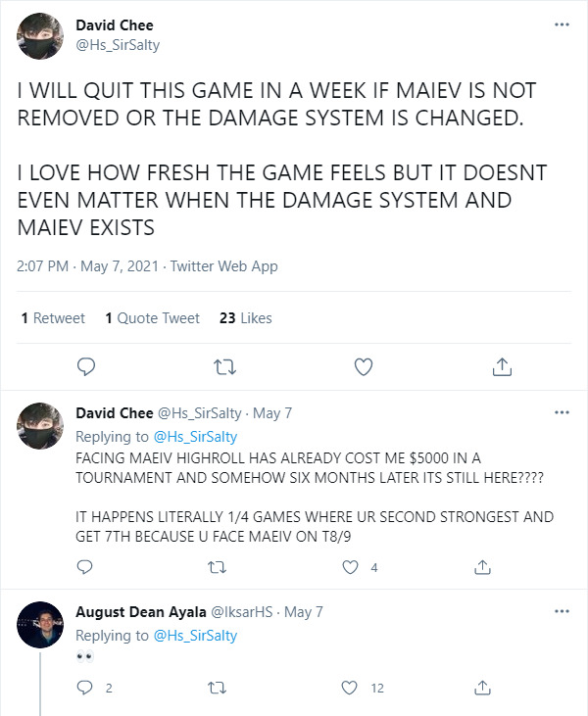Retweet the tournament loss reply
The width and height of the screenshot is (588, 716).
pyautogui.click(x=218, y=567)
